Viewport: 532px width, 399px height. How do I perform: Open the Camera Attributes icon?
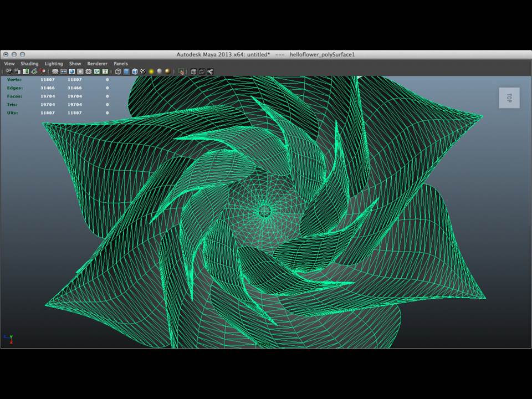(17, 71)
